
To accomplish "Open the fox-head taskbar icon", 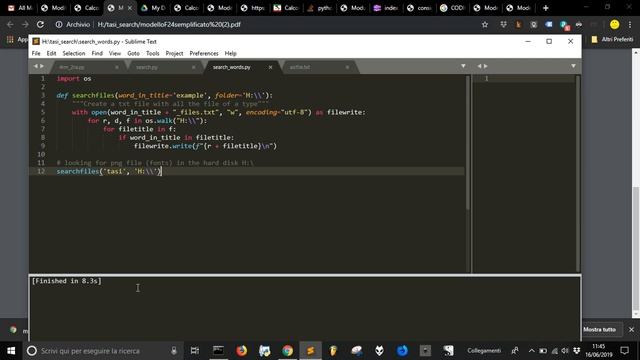I will pyautogui.click(x=379, y=351).
